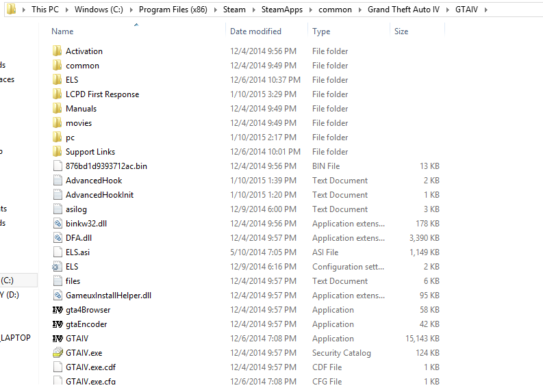Expand the arrow before This PC
The height and width of the screenshot is (392, 543).
coord(24,10)
